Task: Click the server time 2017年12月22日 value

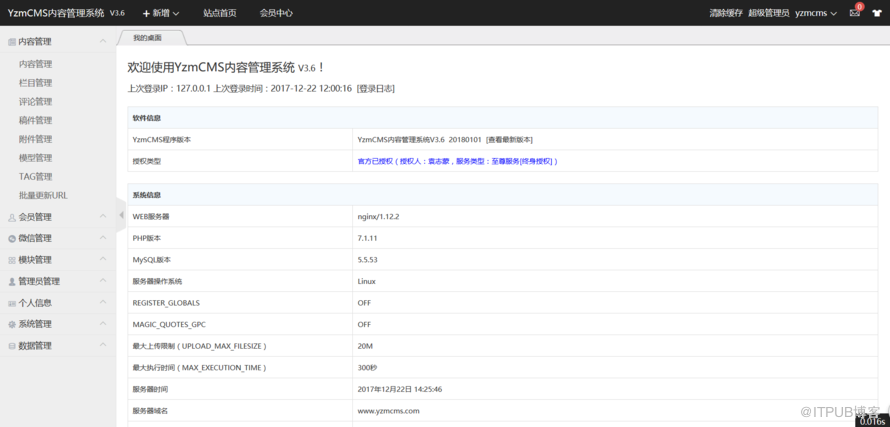Action: click(x=400, y=390)
